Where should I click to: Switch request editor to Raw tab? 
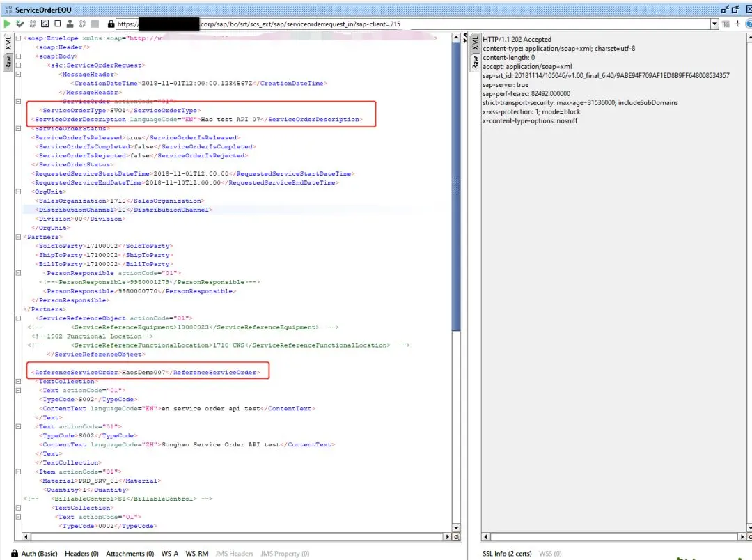pos(8,62)
